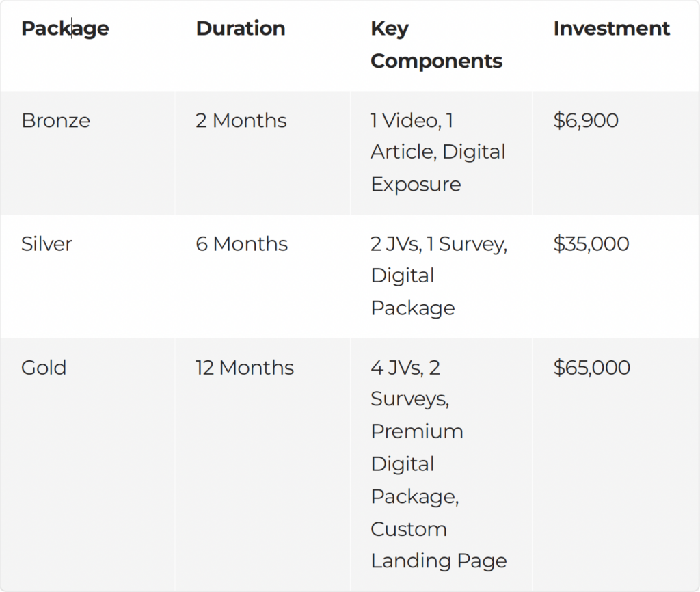Click the "4 JVs, 2" text in Gold row
700x592 pixels.
(405, 368)
